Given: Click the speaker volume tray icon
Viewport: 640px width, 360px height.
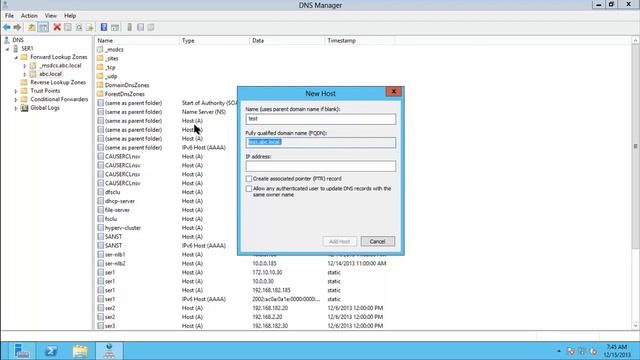Looking at the screenshot, I should coord(593,351).
